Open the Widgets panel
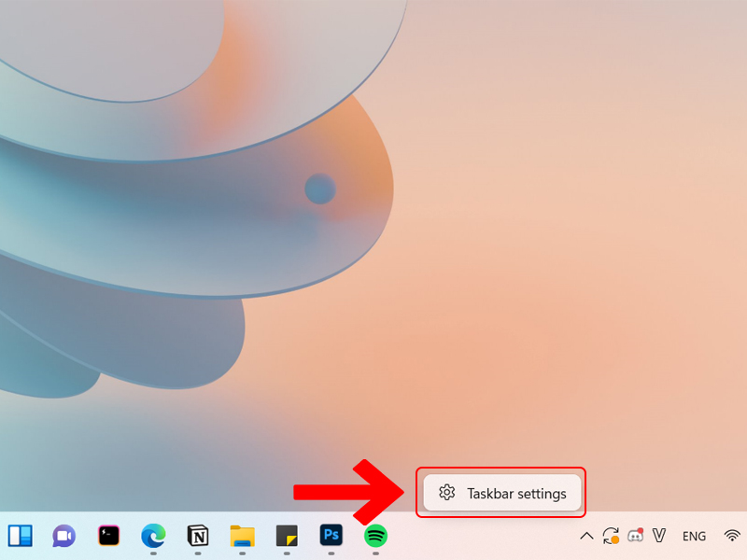 click(x=19, y=537)
